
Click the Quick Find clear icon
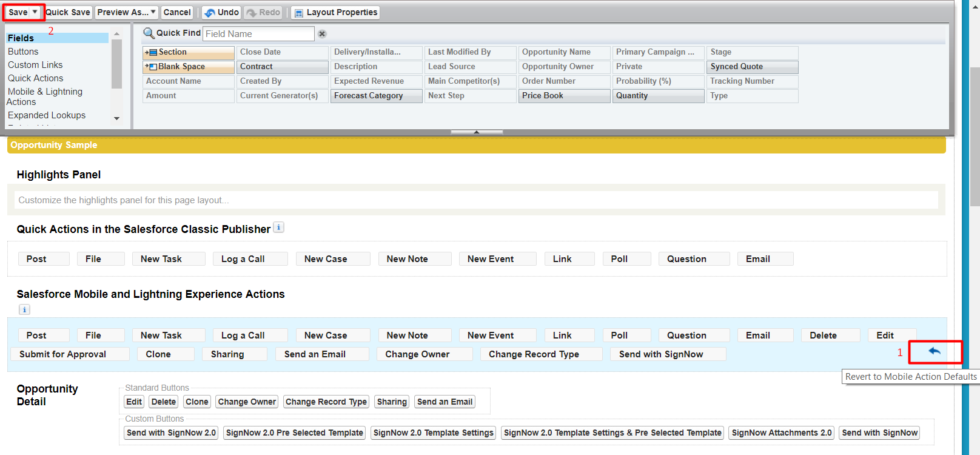(322, 34)
